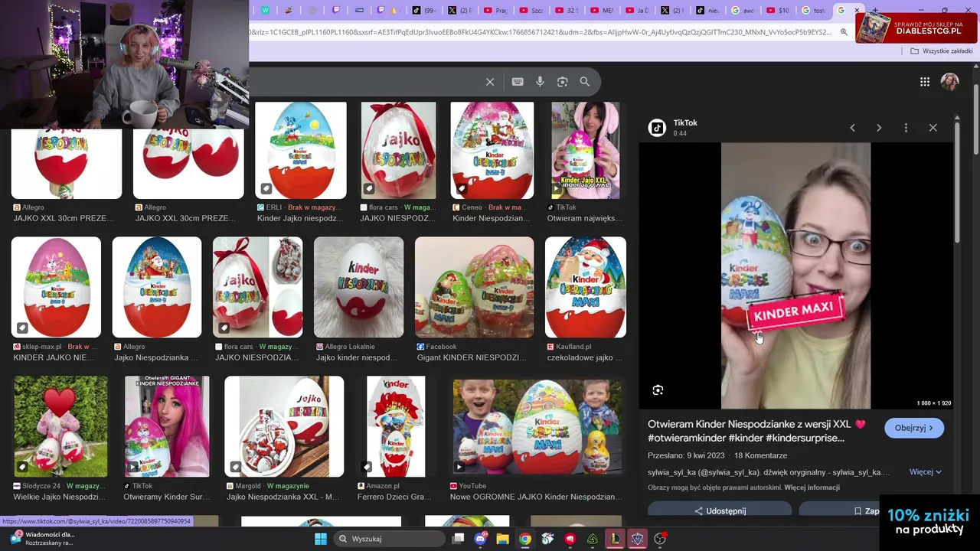
Task: Open the ERLI Kinder Jajko result thumbnail
Action: coord(301,150)
